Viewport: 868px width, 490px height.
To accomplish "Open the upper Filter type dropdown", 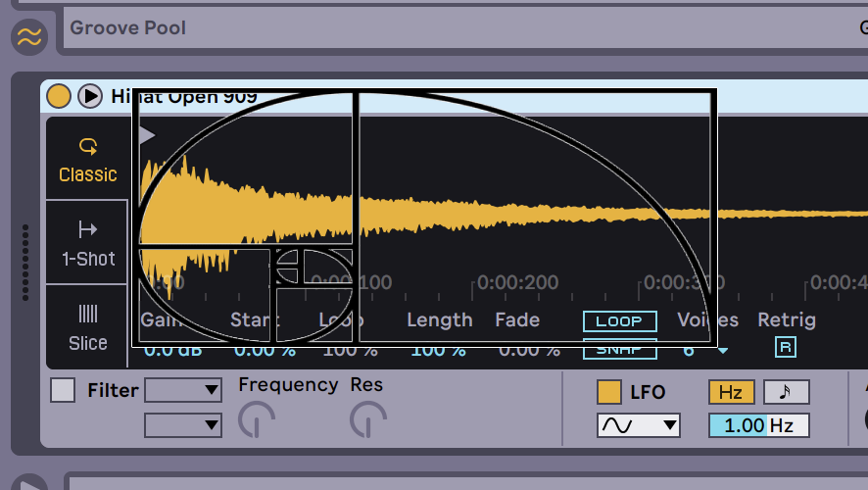I will tap(183, 390).
